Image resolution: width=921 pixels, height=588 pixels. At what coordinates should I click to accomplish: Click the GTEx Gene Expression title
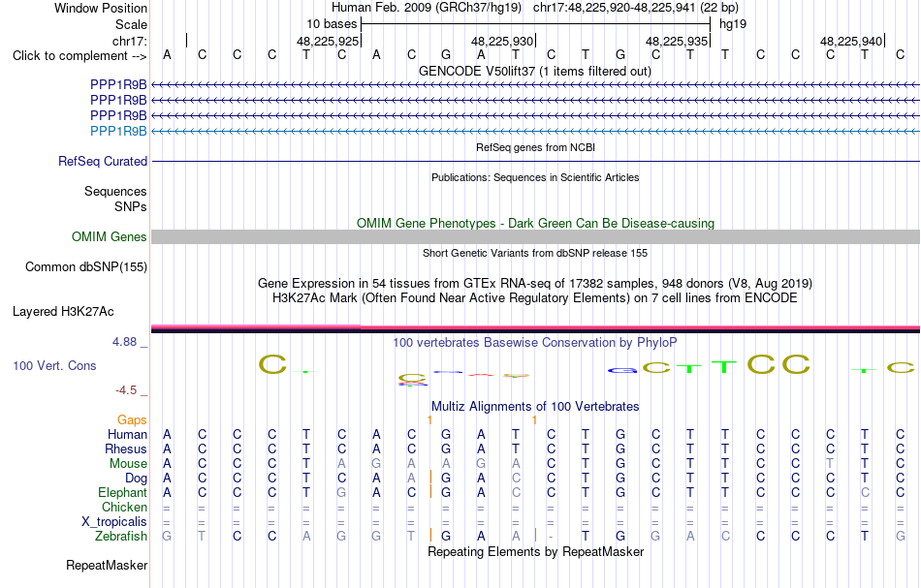(535, 284)
